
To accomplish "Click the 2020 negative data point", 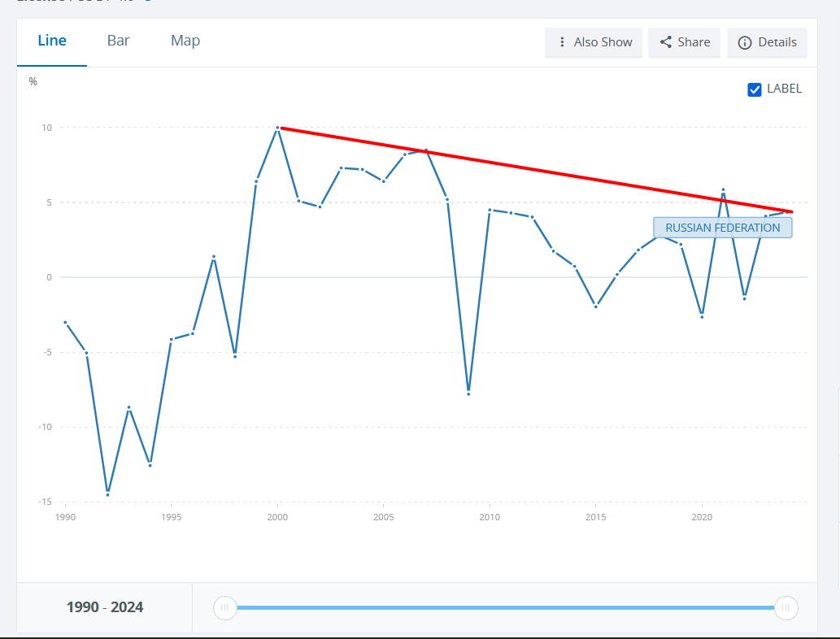I will tap(702, 316).
